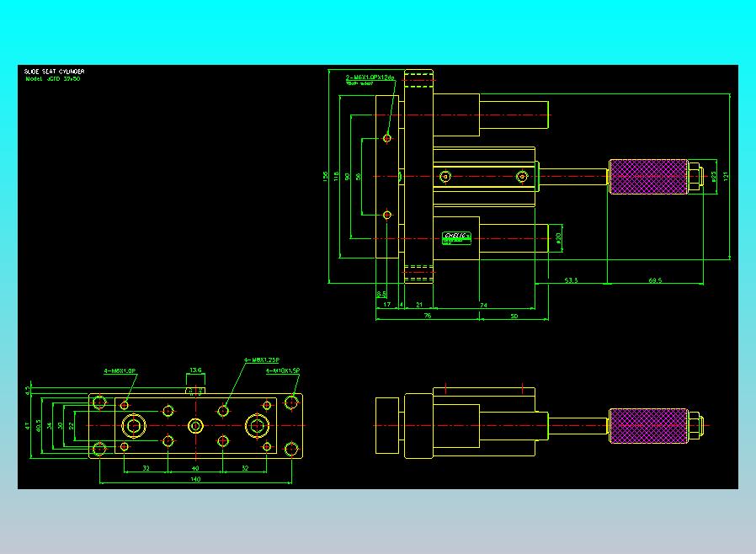Click the '74' horizontal dimension
Viewport: 756px width, 554px height.
pos(483,306)
